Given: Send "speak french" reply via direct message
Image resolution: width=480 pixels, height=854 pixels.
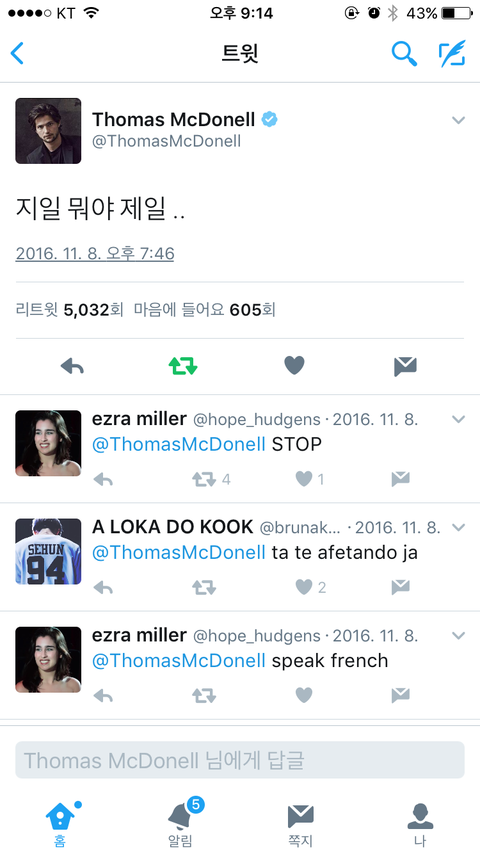Looking at the screenshot, I should (400, 696).
